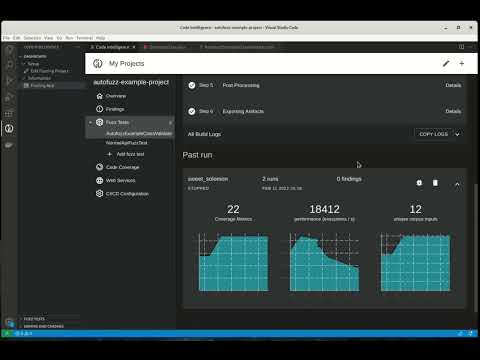Click the Step 5 completed checkmark icon
This screenshot has width=480, height=360.
(192, 85)
